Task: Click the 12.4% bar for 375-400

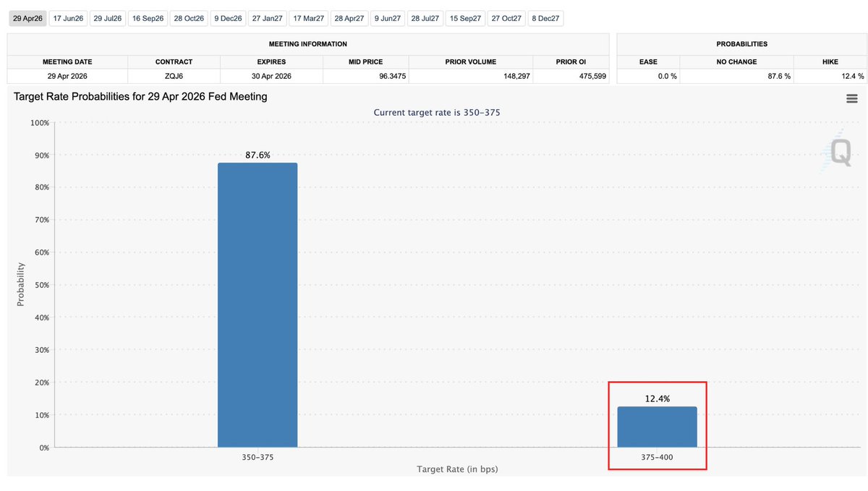Action: pos(657,427)
